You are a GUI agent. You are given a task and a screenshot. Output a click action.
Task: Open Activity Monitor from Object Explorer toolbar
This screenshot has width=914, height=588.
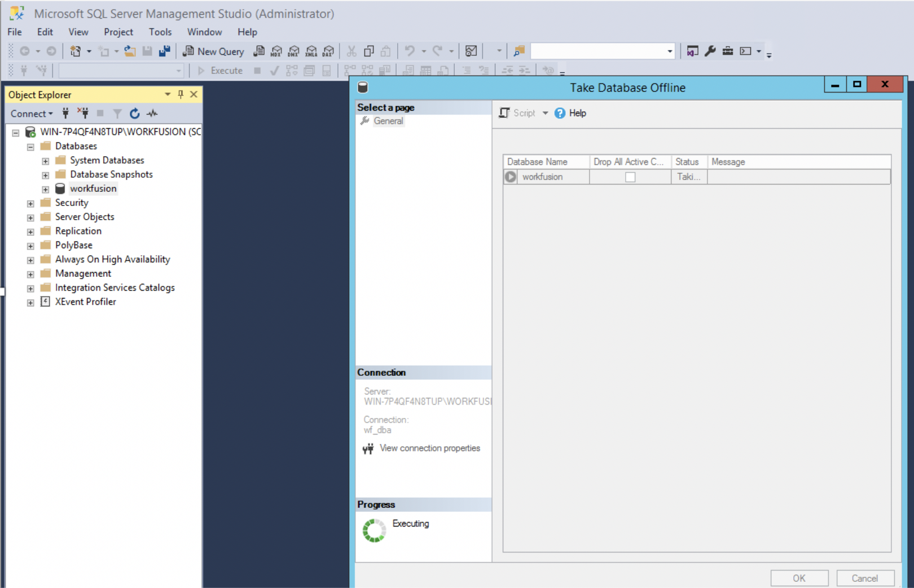pos(152,113)
